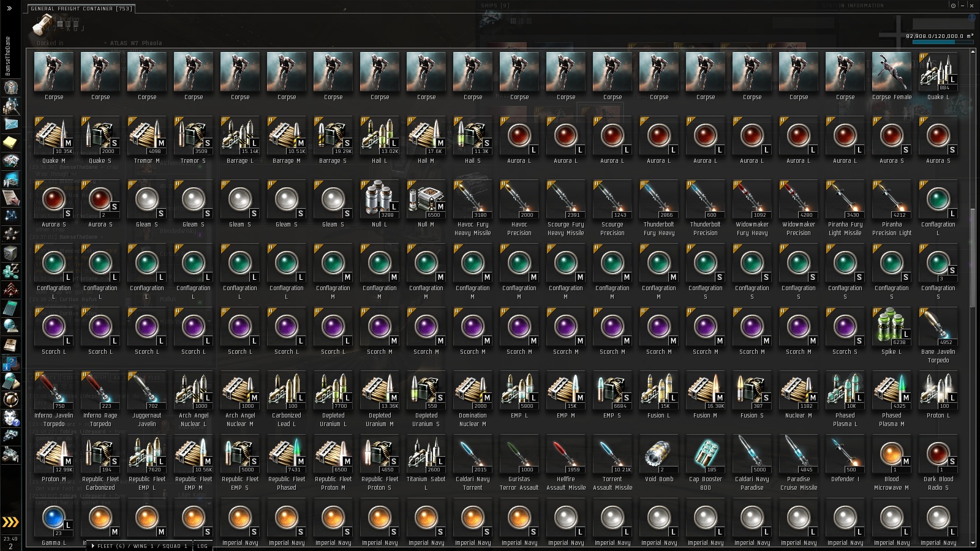Open the mail envelope in the sidebar

(10, 124)
